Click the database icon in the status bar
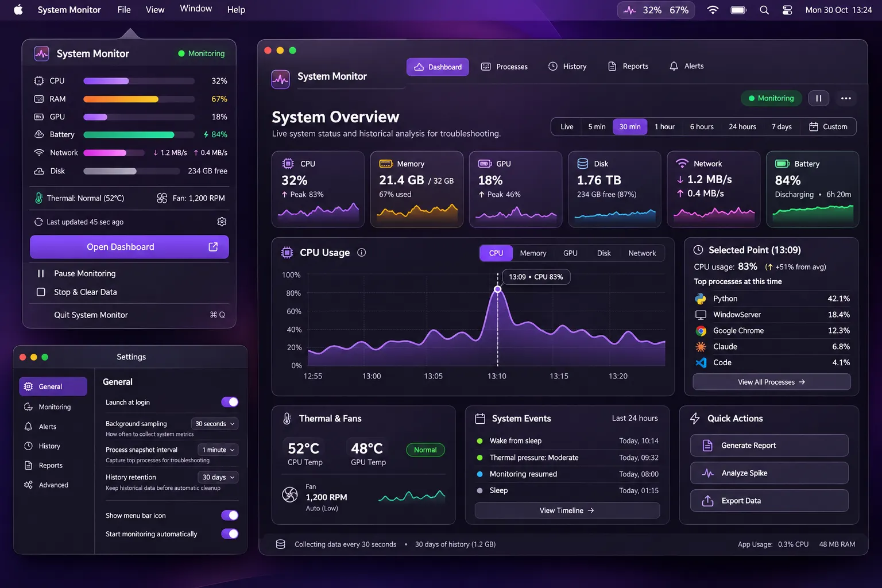882x588 pixels. pyautogui.click(x=280, y=544)
